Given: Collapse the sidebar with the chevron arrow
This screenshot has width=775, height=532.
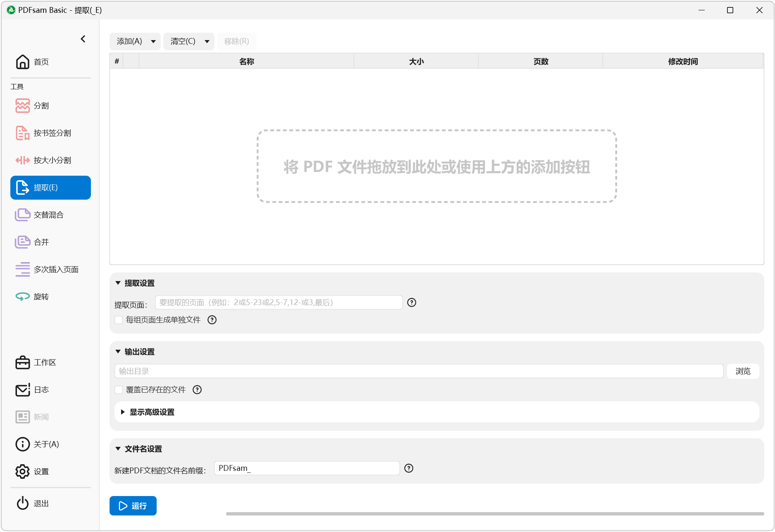Looking at the screenshot, I should (x=83, y=39).
